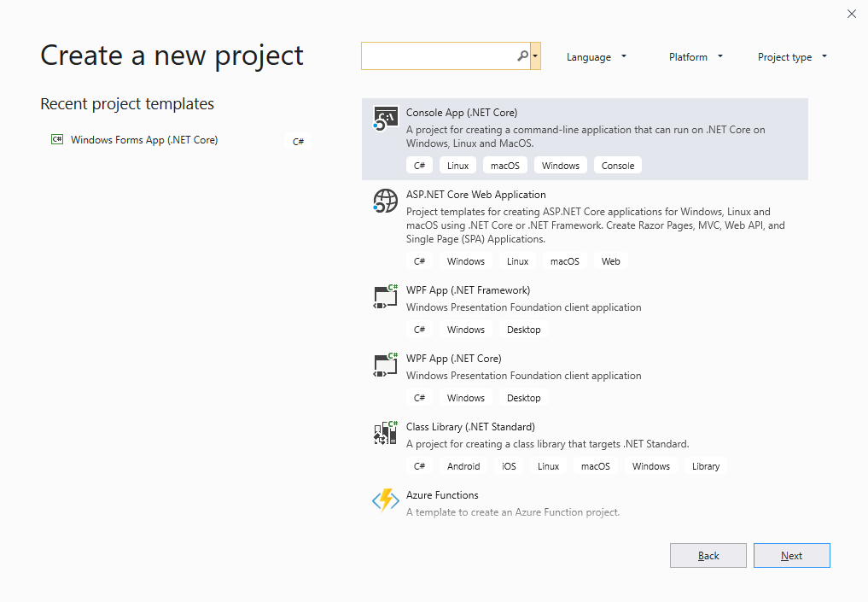Select the Console App (.NET Core) template icon
Screen dimensions: 868x602
[x=385, y=119]
